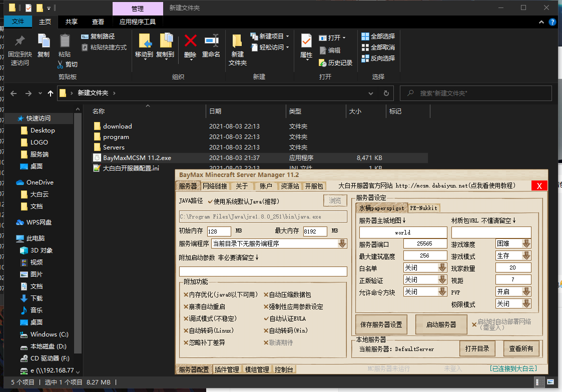
Task: Open the allow command blocks dropdown
Action: (442, 292)
